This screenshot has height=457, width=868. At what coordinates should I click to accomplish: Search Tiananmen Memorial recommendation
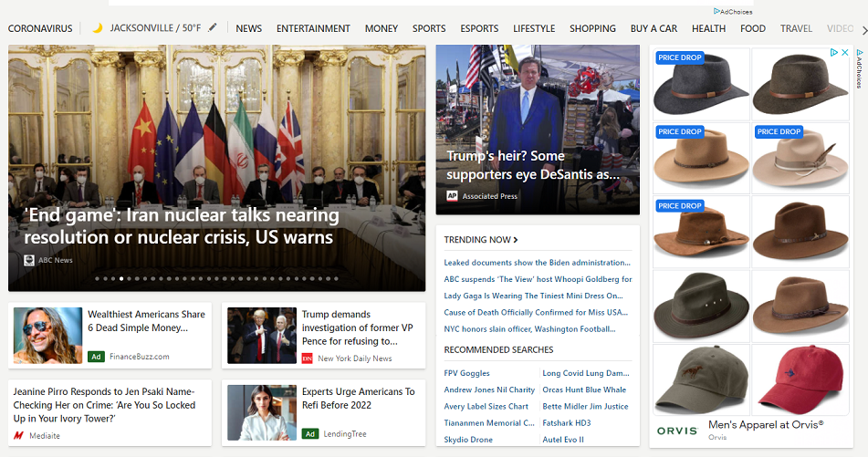point(489,422)
